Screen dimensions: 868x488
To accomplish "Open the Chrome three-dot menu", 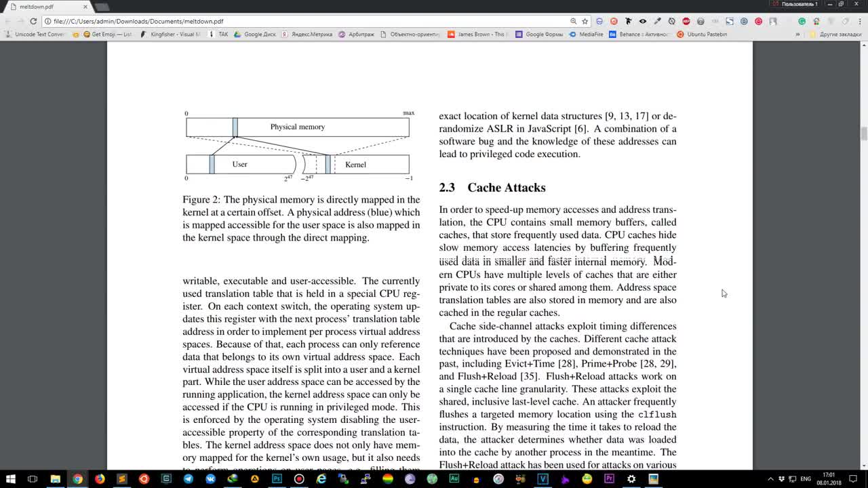I will click(860, 21).
